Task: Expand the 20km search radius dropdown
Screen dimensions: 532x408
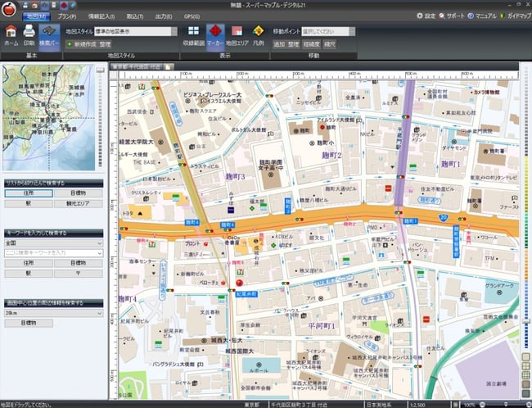Action: [99, 313]
